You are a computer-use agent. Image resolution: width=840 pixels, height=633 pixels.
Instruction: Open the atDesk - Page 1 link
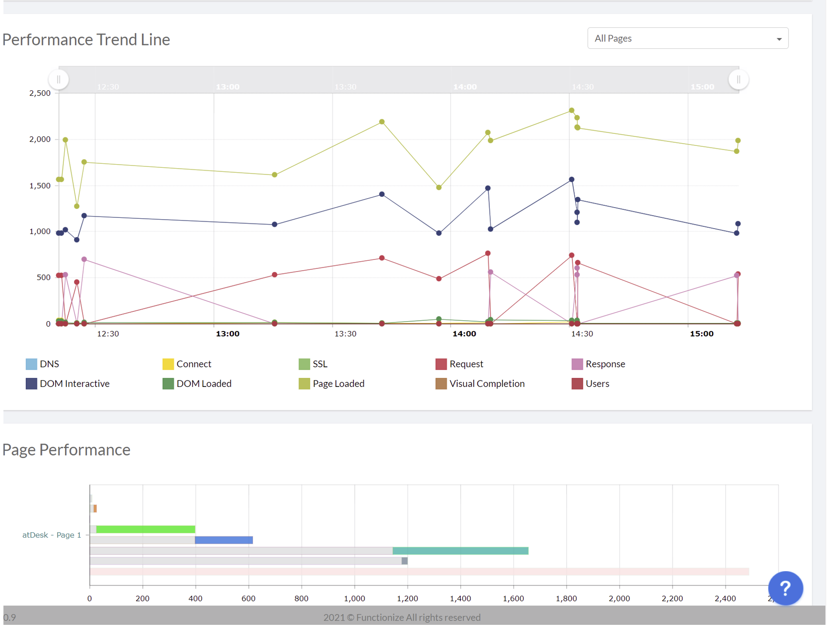pos(51,535)
